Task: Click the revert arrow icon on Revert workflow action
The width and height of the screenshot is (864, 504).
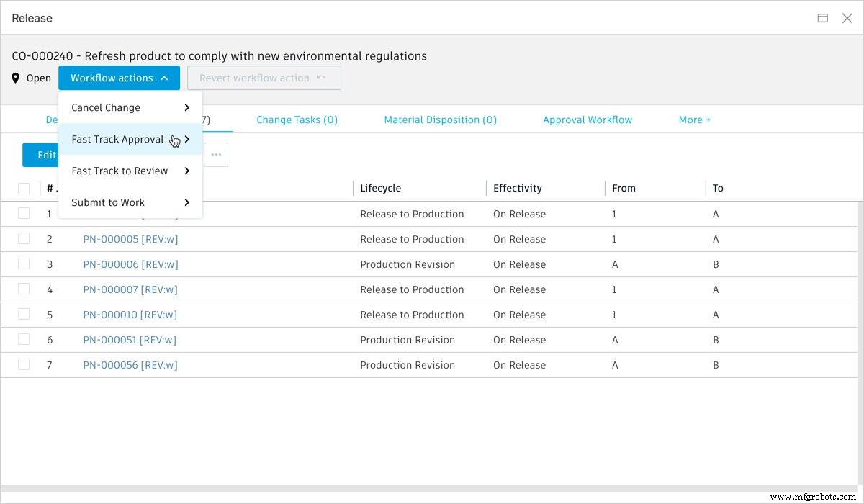Action: (x=320, y=77)
